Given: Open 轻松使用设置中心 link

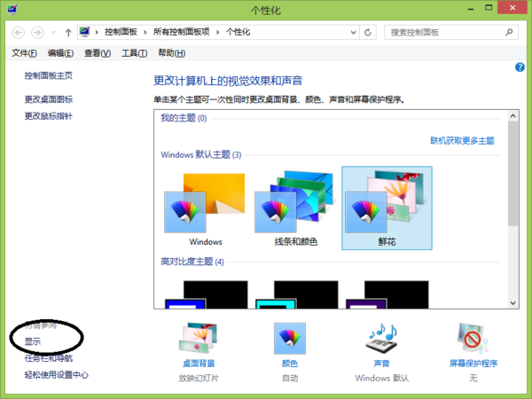Looking at the screenshot, I should point(57,375).
